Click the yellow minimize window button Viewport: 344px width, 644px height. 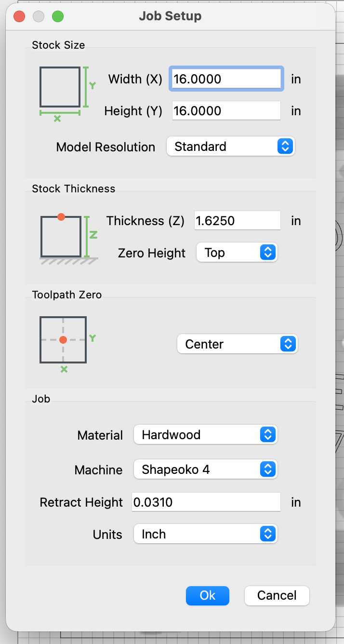tap(39, 16)
